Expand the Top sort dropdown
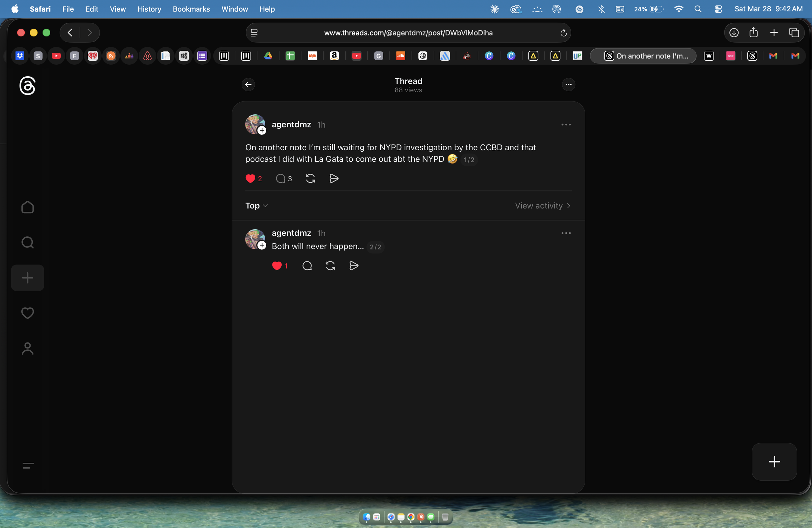The width and height of the screenshot is (812, 528). point(257,206)
